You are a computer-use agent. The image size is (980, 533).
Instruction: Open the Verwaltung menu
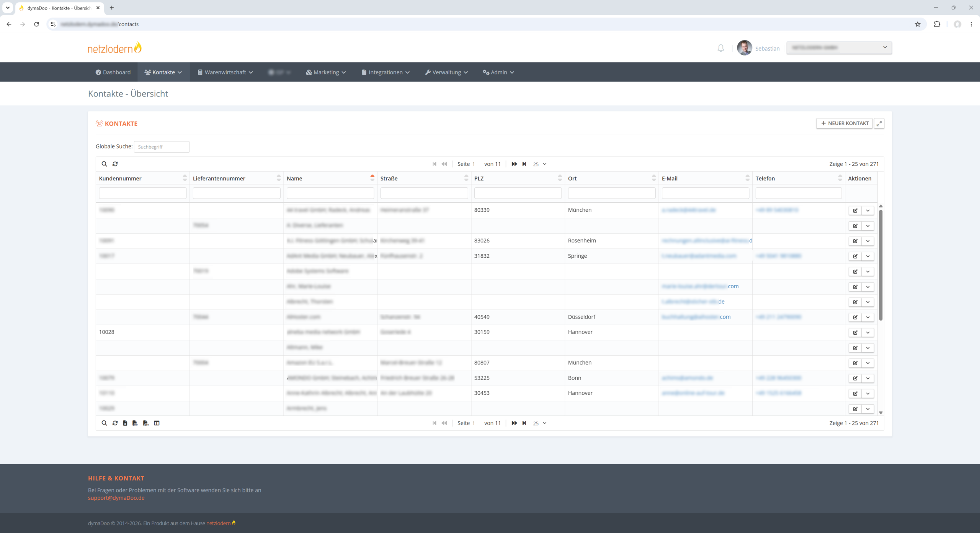click(446, 72)
